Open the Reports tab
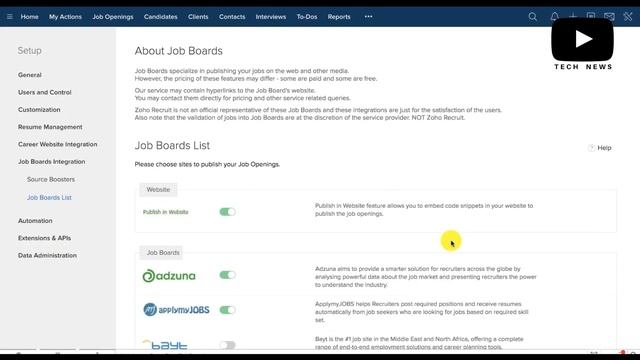The image size is (640, 360). pos(339,17)
